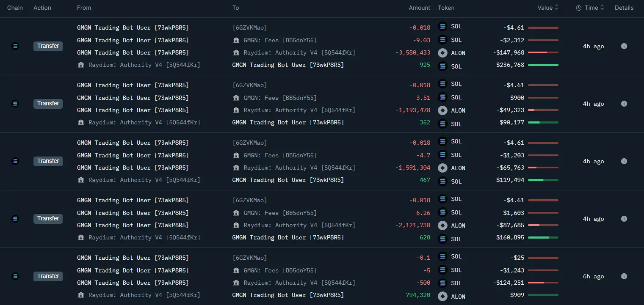Click the Transfer badge on the 6h ago transaction

48,276
